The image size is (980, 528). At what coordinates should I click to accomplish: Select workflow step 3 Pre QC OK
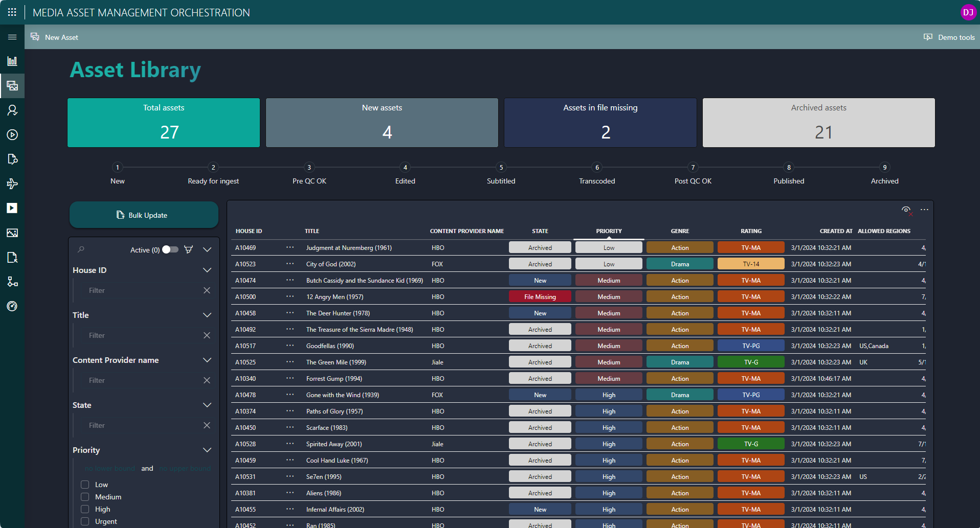click(x=309, y=174)
